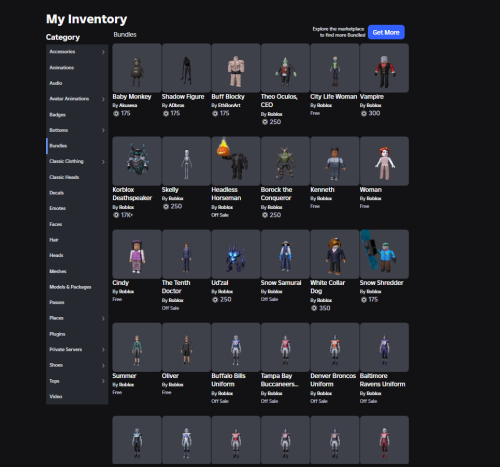Select the Passes category
500x467 pixels.
tap(77, 302)
